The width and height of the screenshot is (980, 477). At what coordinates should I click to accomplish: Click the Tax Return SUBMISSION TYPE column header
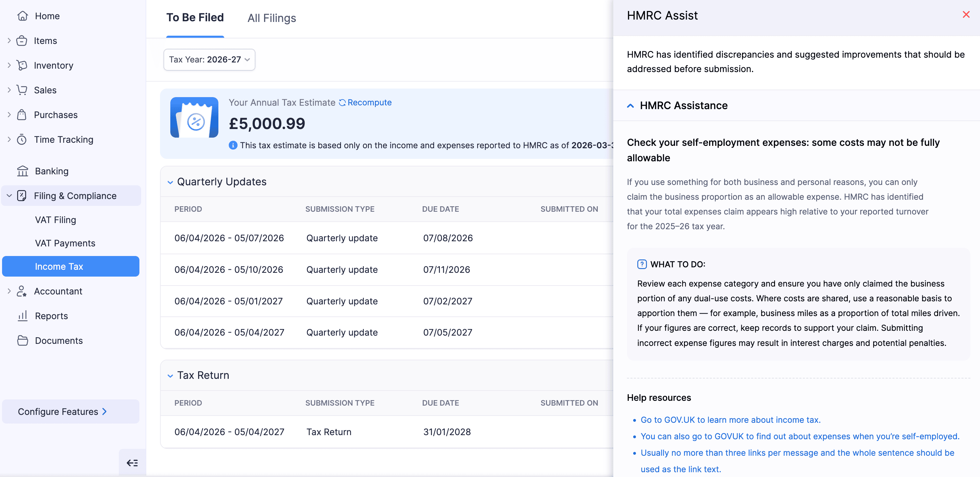340,403
